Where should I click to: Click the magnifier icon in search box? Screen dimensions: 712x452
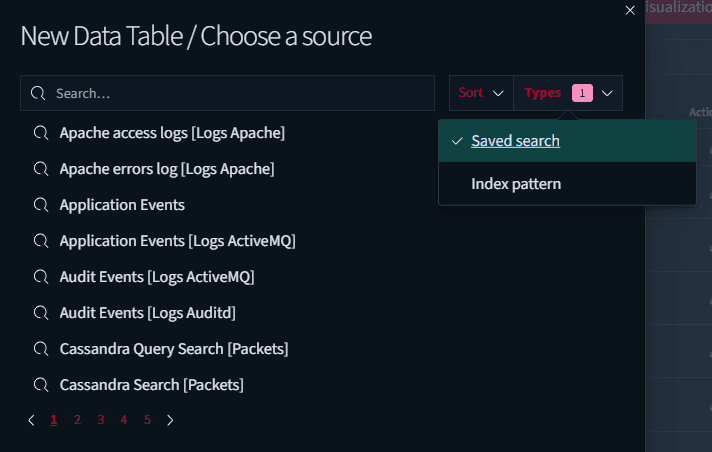click(x=38, y=93)
